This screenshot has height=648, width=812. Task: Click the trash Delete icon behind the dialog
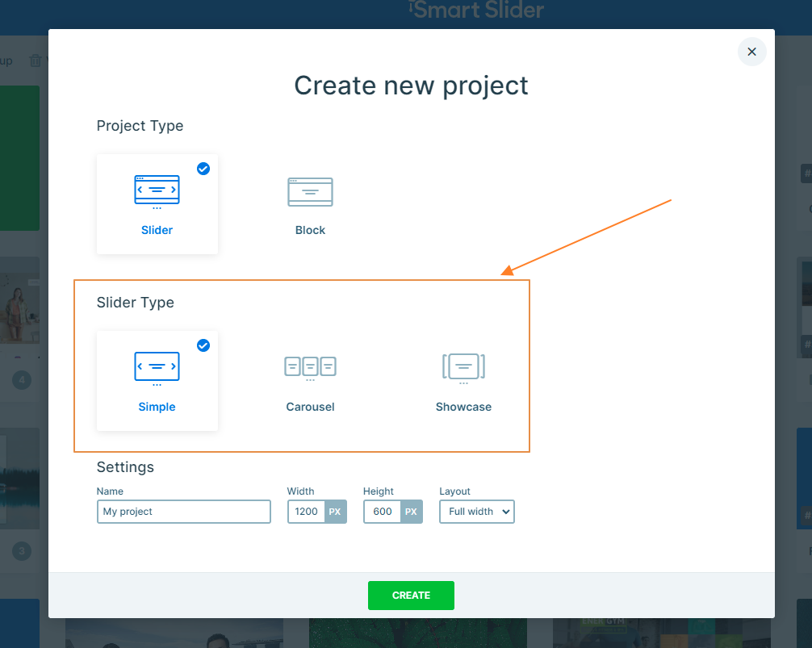point(36,60)
